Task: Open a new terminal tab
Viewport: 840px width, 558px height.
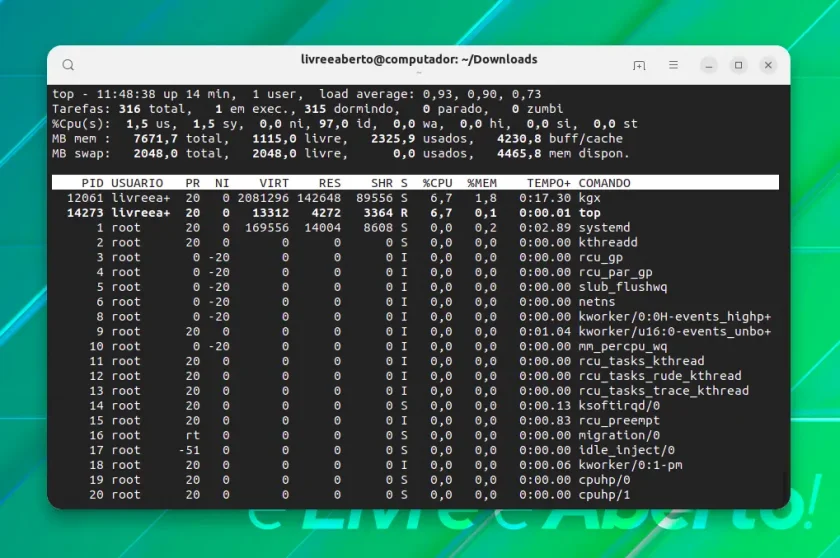Action: tap(639, 65)
